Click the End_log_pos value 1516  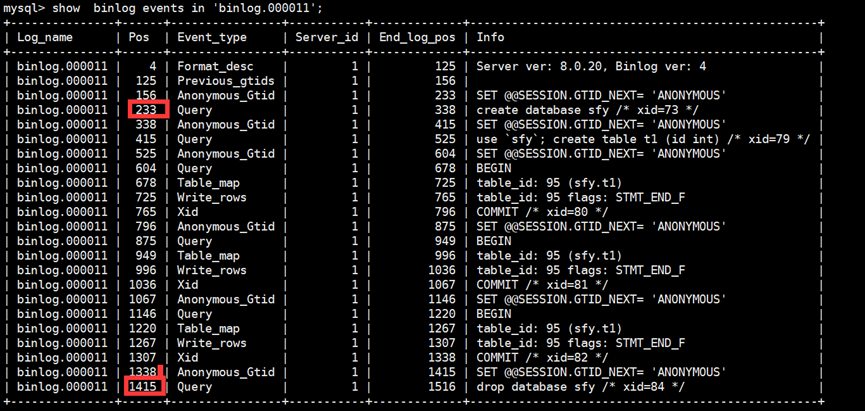(442, 387)
